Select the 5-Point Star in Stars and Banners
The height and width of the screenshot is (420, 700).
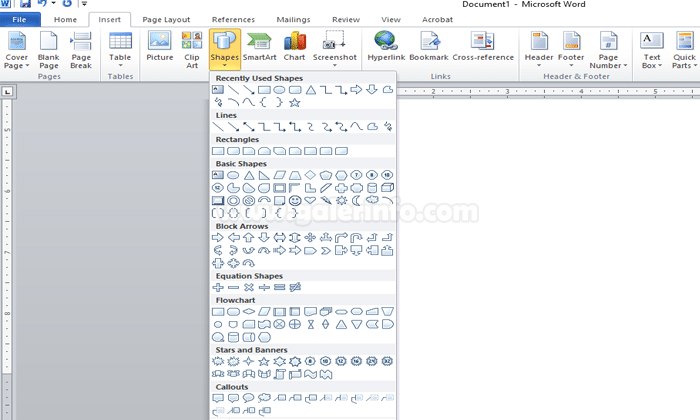[264, 362]
